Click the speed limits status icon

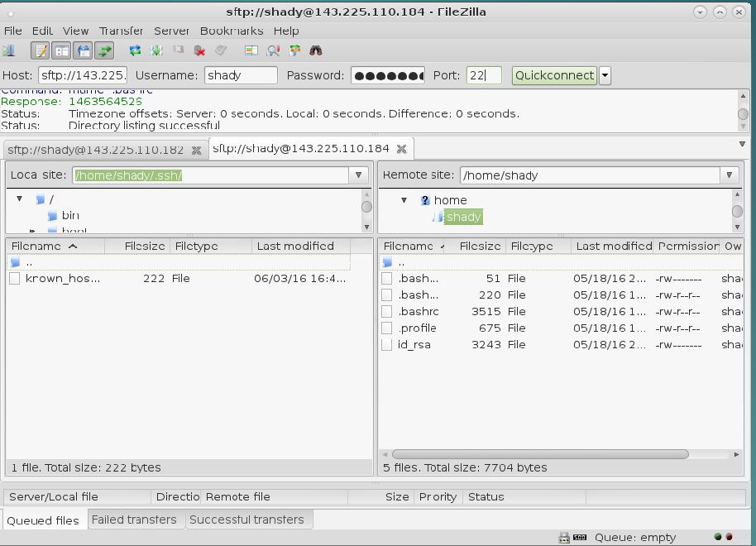click(580, 538)
